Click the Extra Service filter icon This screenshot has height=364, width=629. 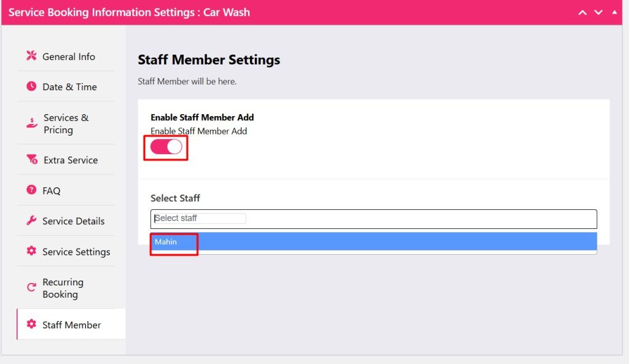32,160
